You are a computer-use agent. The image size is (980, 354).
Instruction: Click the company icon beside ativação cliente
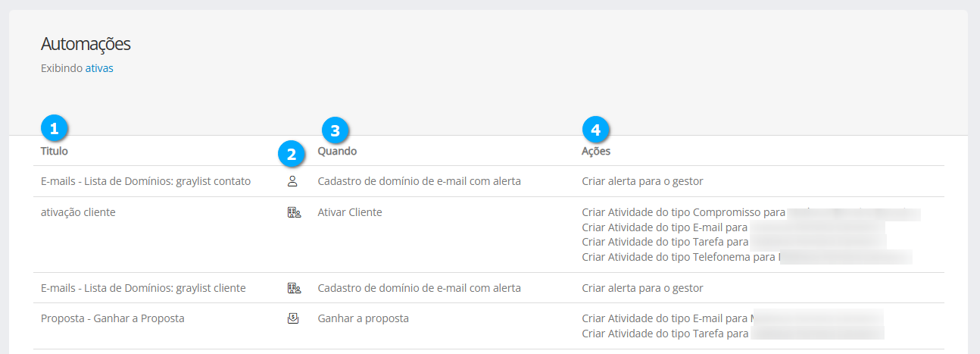tap(294, 212)
